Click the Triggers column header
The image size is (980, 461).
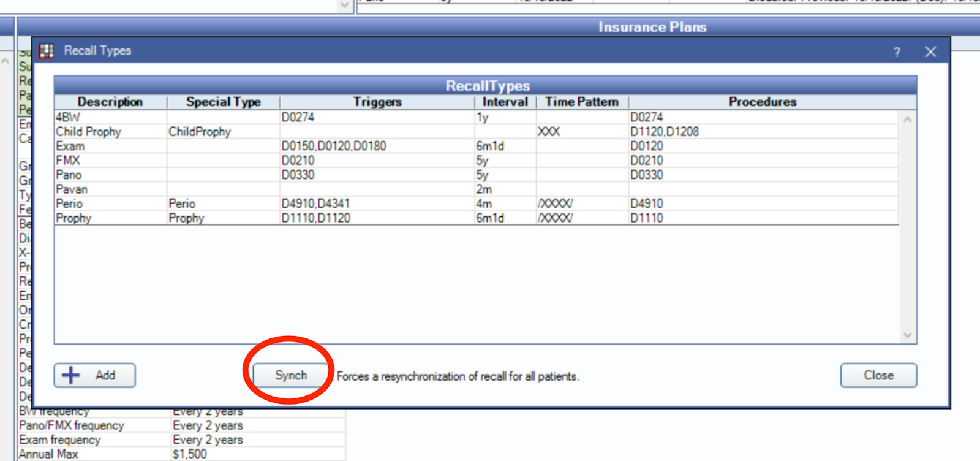tap(377, 102)
